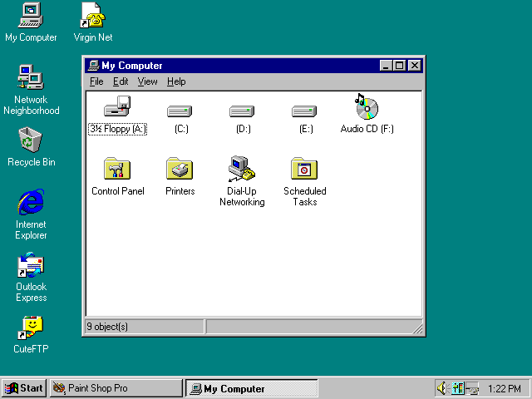The image size is (532, 399).
Task: Select the Dial-Up Networking icon
Action: (x=242, y=169)
